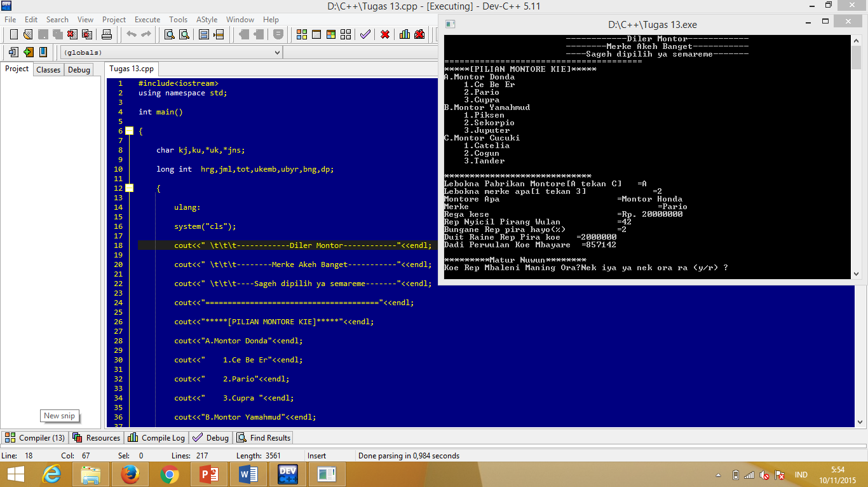Open the Windows Start button
This screenshot has height=487, width=868.
pos(15,475)
